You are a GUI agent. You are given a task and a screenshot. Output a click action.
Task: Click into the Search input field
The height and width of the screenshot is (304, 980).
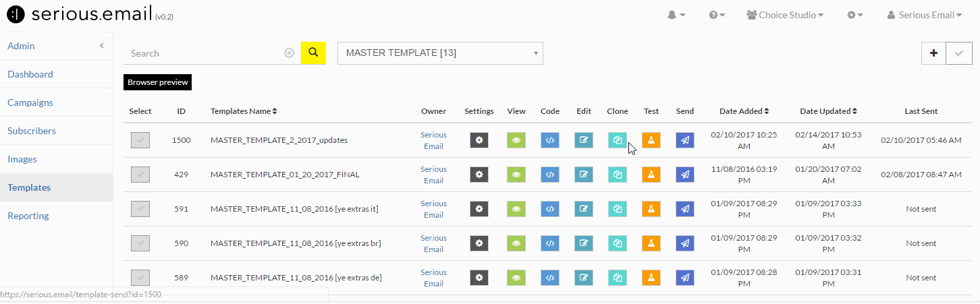pos(206,53)
